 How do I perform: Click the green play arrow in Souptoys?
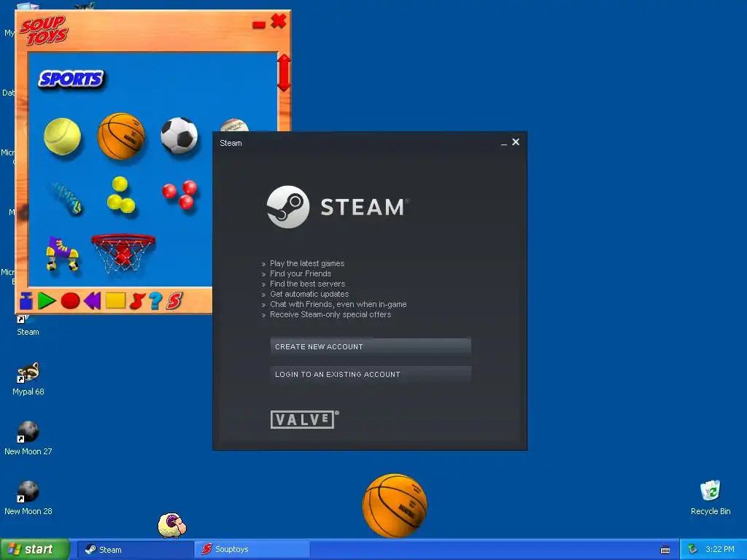coord(47,301)
